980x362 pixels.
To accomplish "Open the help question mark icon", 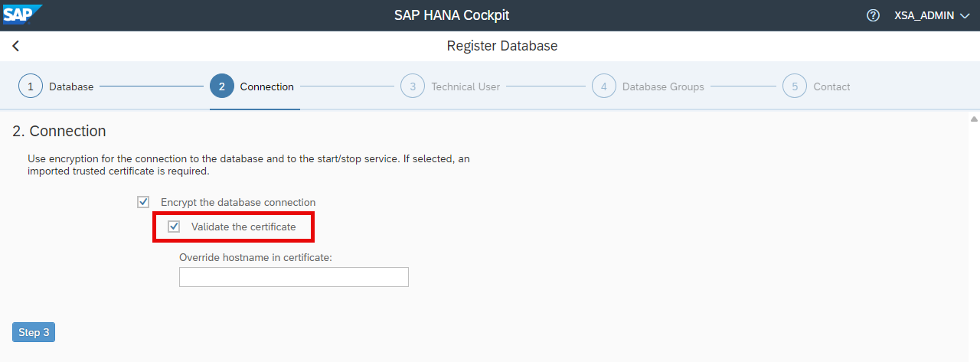I will (x=873, y=15).
